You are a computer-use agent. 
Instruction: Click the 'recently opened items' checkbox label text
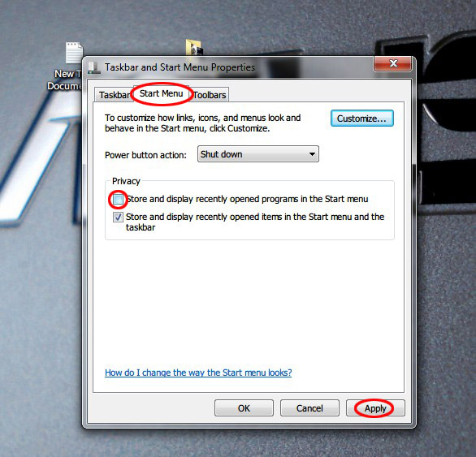tap(255, 222)
